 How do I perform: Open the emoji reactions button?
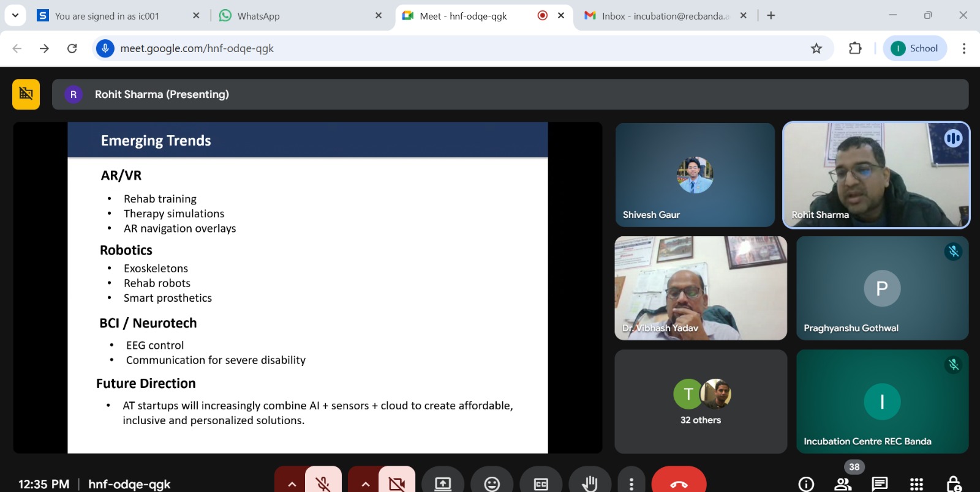[x=492, y=483]
